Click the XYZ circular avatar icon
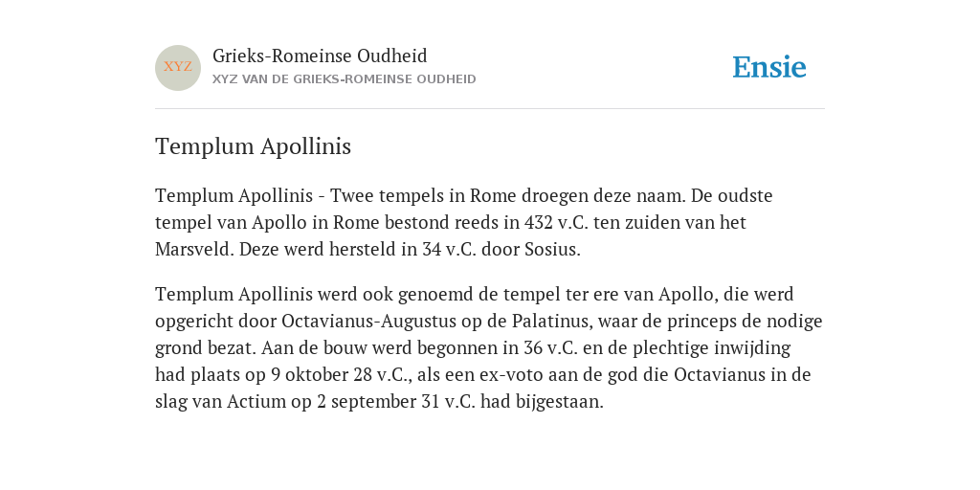This screenshot has height=490, width=980. (x=178, y=68)
